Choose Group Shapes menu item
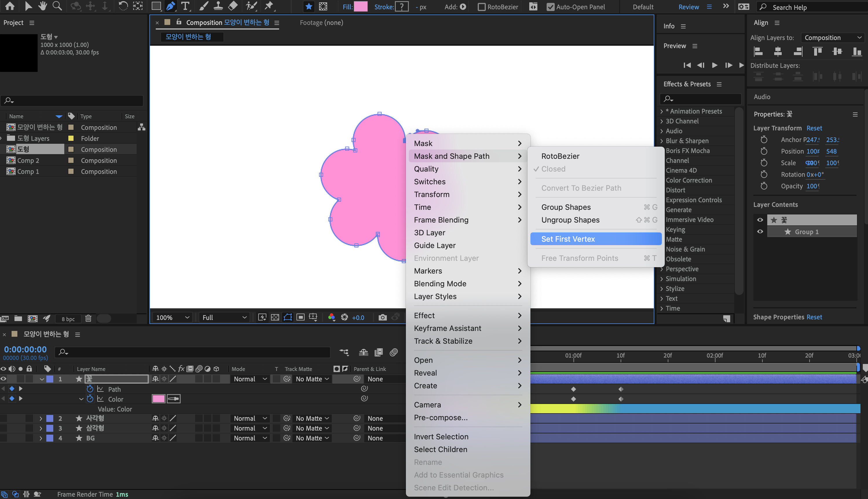The image size is (868, 499). pos(596,207)
